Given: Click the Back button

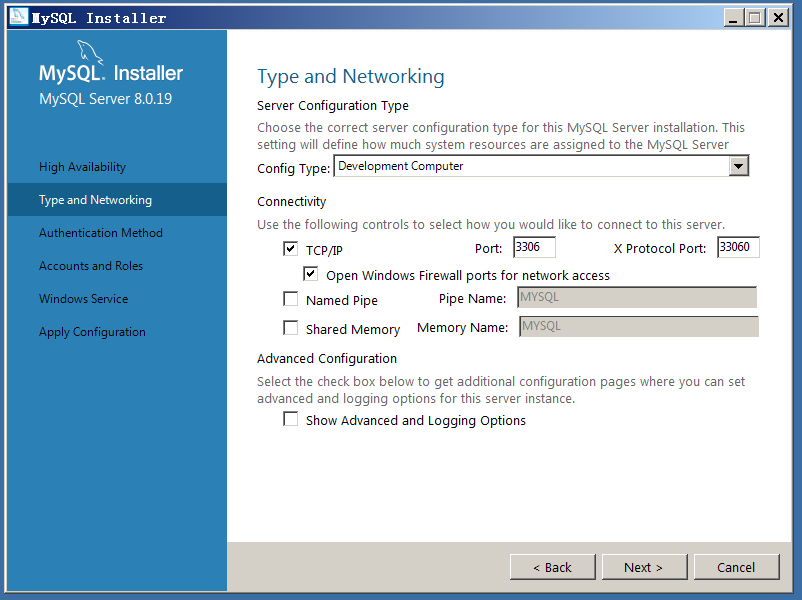Looking at the screenshot, I should click(552, 567).
